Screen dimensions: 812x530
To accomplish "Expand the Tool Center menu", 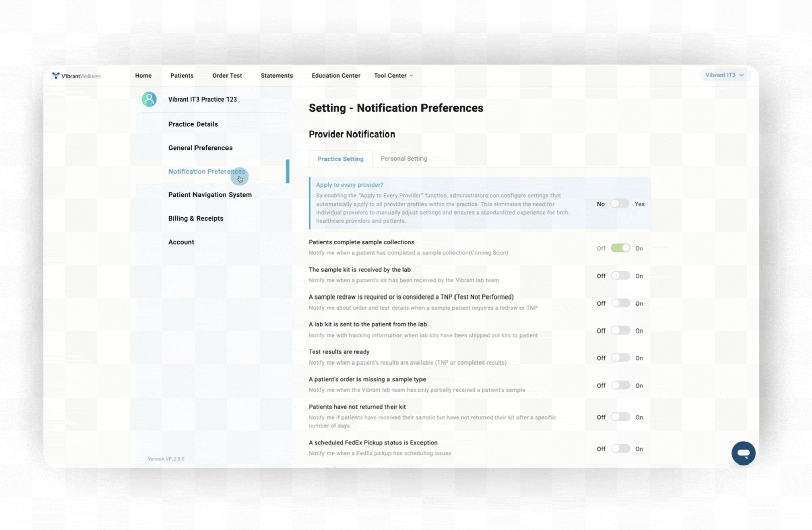I will (393, 76).
